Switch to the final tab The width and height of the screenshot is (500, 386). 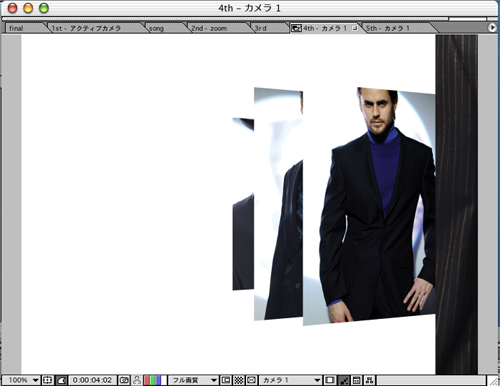(x=16, y=28)
